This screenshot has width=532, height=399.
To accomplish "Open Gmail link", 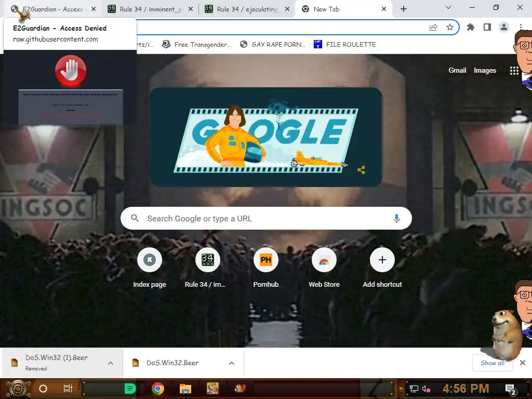I will point(457,70).
